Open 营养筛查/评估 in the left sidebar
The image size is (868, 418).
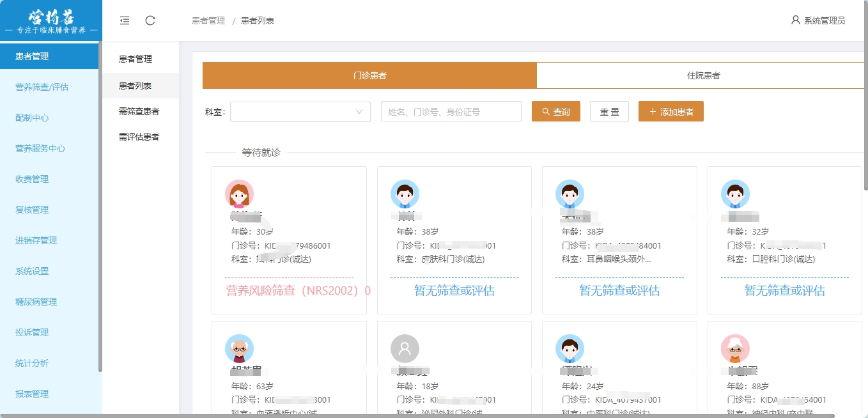(42, 87)
